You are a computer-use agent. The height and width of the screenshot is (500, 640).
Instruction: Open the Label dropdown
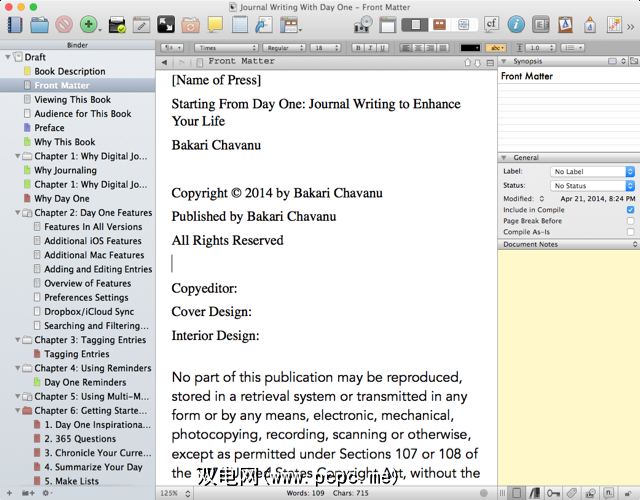(x=592, y=172)
